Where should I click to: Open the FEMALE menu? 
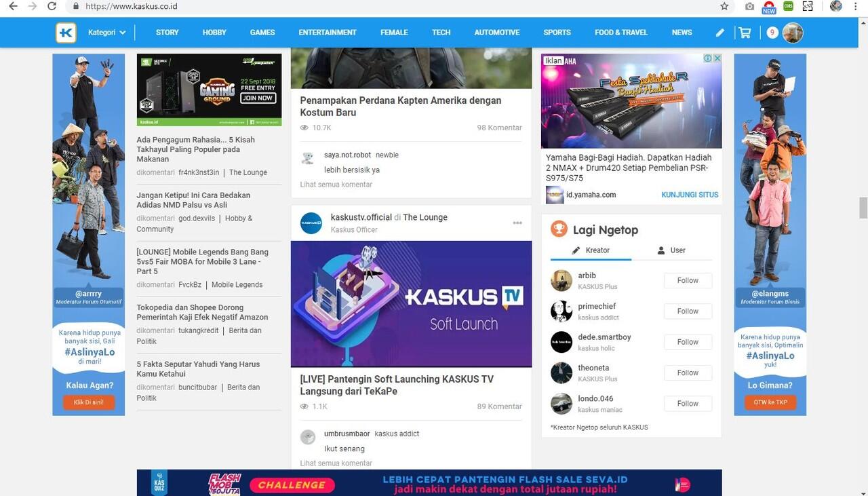coord(394,33)
